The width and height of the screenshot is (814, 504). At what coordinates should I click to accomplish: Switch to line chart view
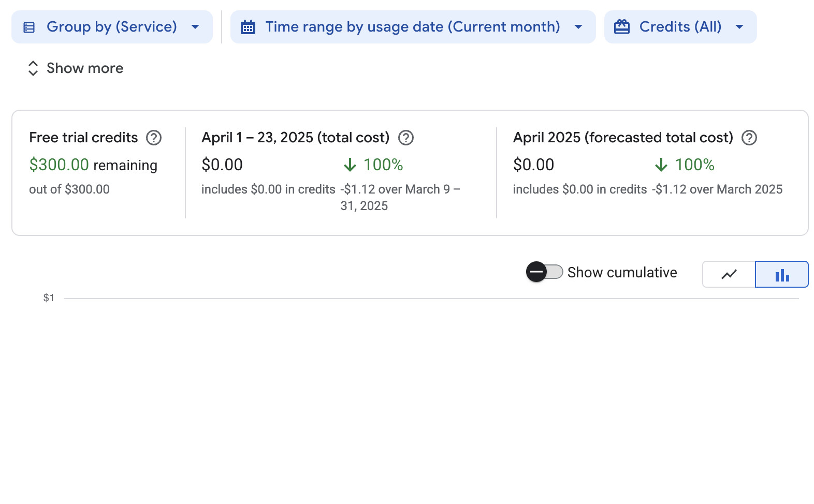tap(729, 274)
